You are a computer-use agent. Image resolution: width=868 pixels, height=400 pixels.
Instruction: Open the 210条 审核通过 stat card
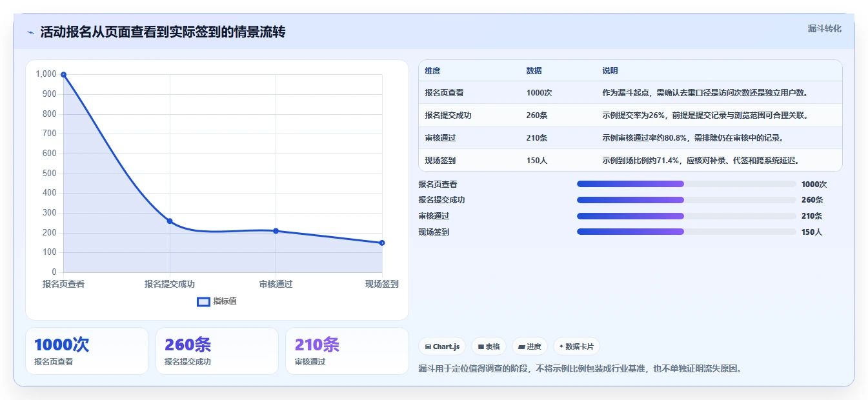[x=347, y=351]
